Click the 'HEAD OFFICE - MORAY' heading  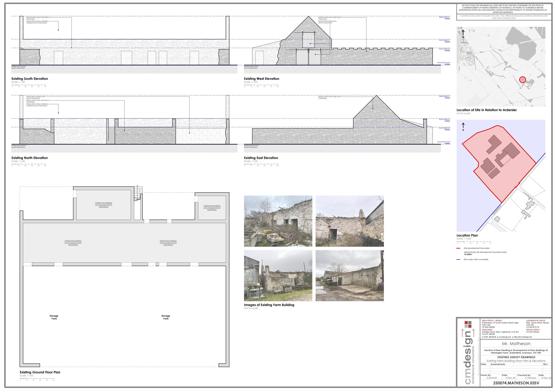point(492,321)
